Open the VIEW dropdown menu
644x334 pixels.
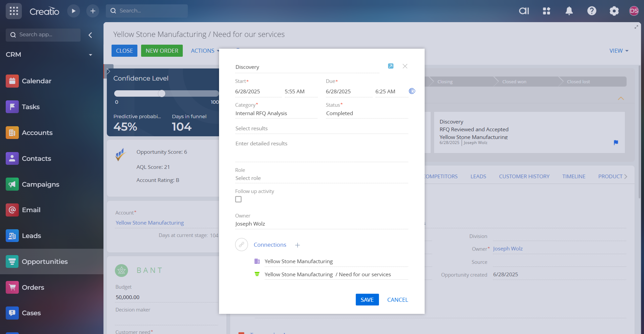pos(618,51)
